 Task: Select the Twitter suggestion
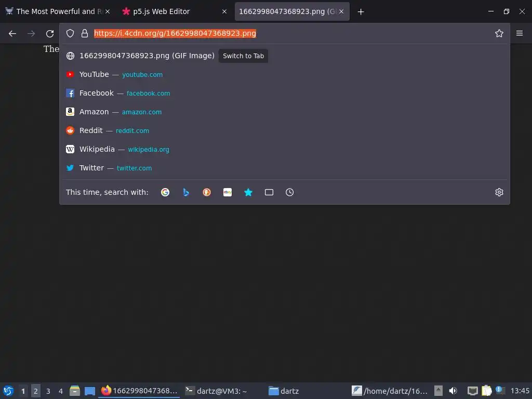[x=285, y=168]
